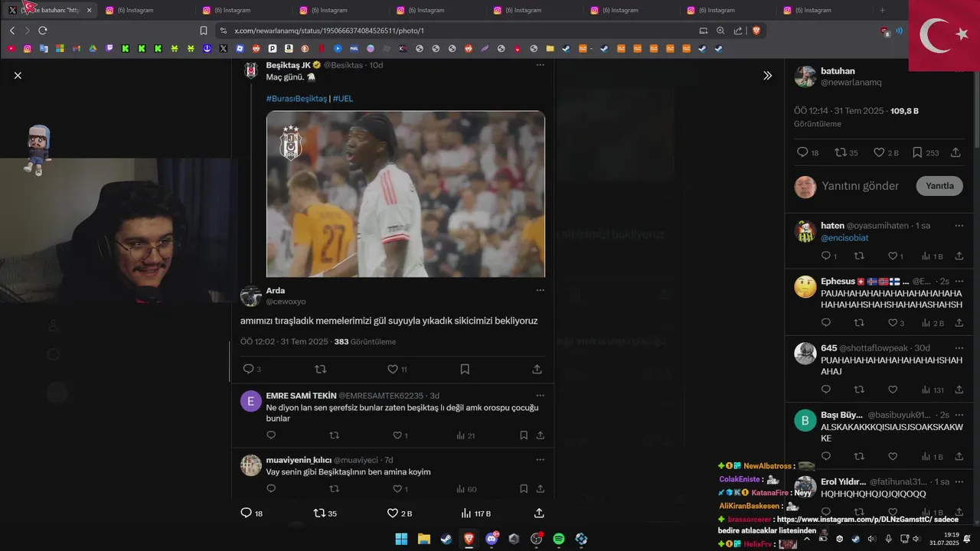
Task: Go back with the browser back arrow
Action: pyautogui.click(x=12, y=31)
